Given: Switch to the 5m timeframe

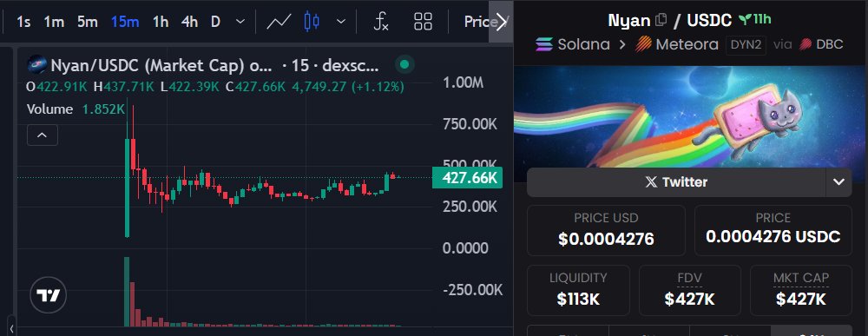Looking at the screenshot, I should click(x=88, y=23).
